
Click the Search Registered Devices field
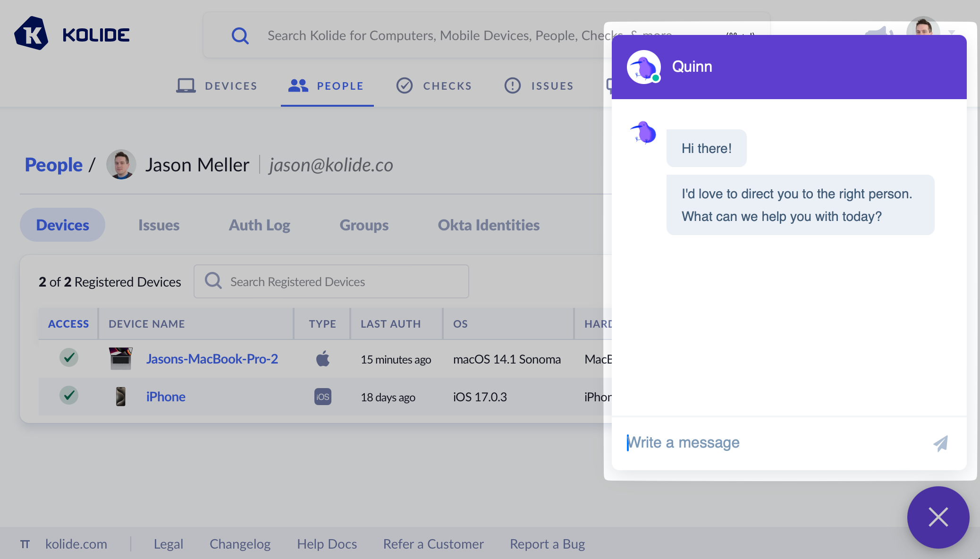click(x=331, y=281)
